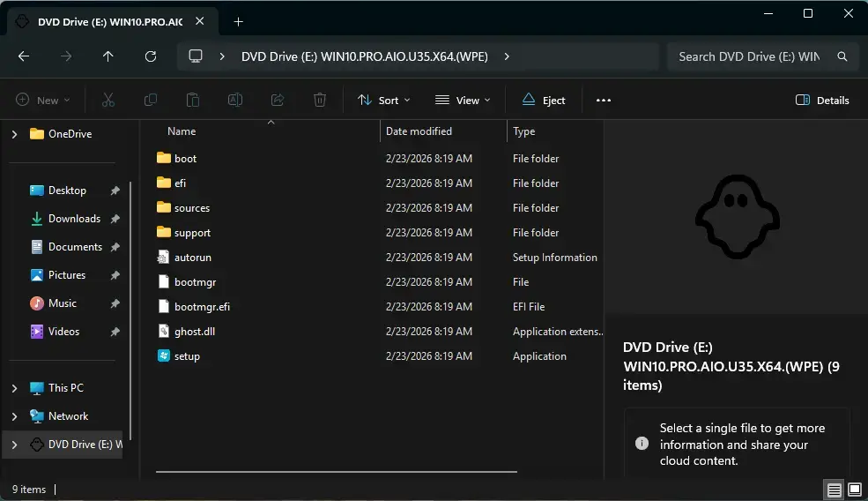Click the forward navigation arrow

click(x=66, y=56)
